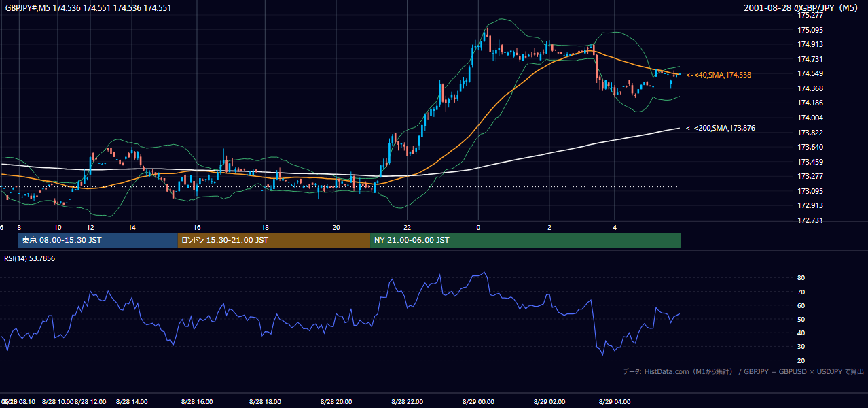This screenshot has height=408, width=868.
Task: Click price axis value 173.459
Action: [x=810, y=162]
